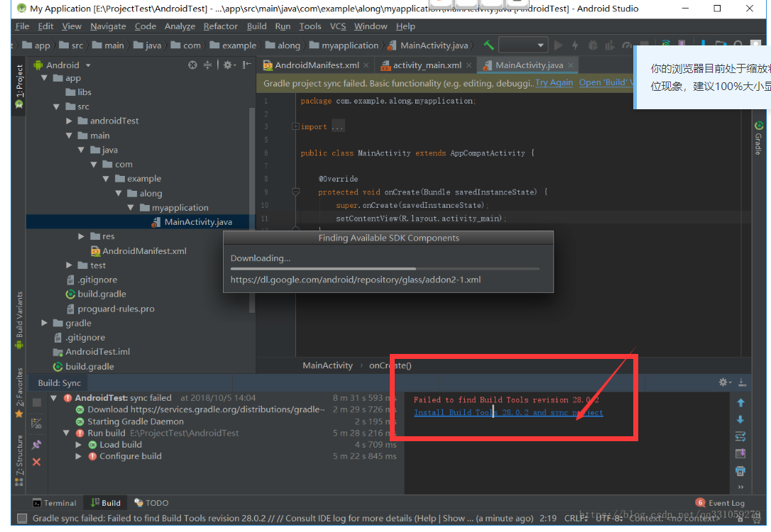This screenshot has width=771, height=532.
Task: Click the Down arrow in build output
Action: [x=740, y=419]
